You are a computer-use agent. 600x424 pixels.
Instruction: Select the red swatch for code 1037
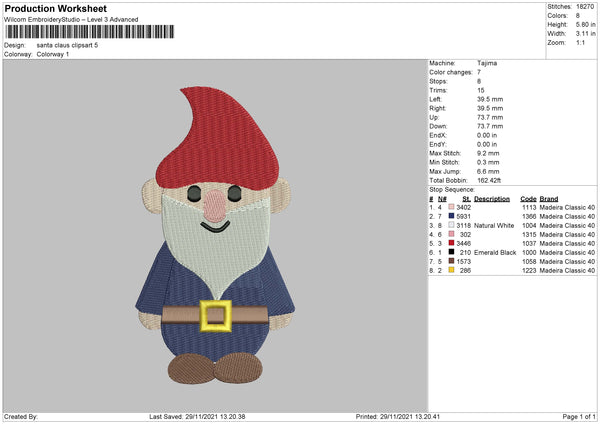pos(452,243)
